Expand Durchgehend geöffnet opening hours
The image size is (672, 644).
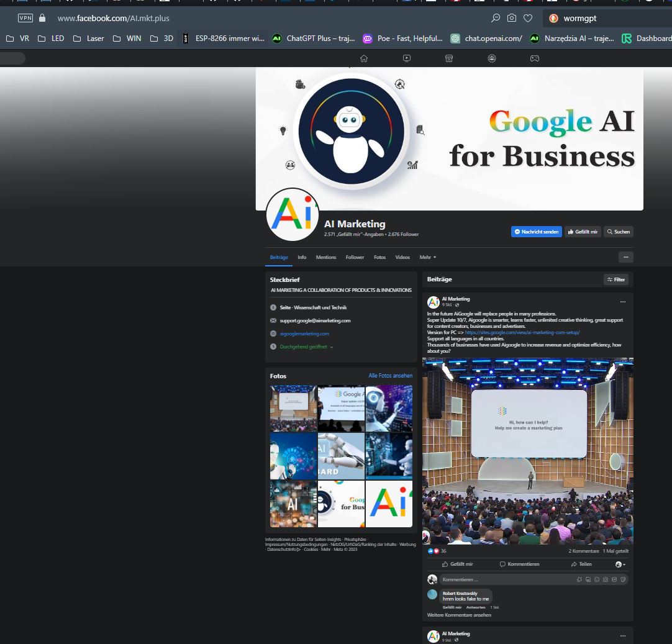pyautogui.click(x=306, y=347)
